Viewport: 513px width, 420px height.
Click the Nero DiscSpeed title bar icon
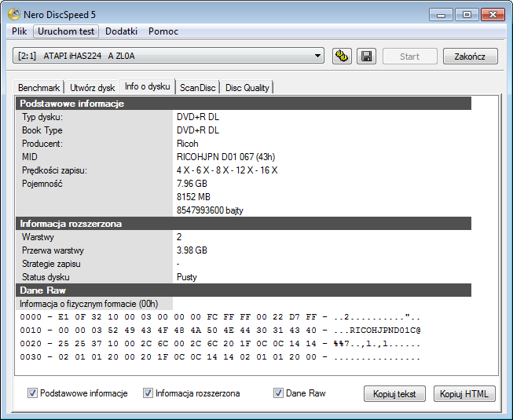click(x=14, y=14)
